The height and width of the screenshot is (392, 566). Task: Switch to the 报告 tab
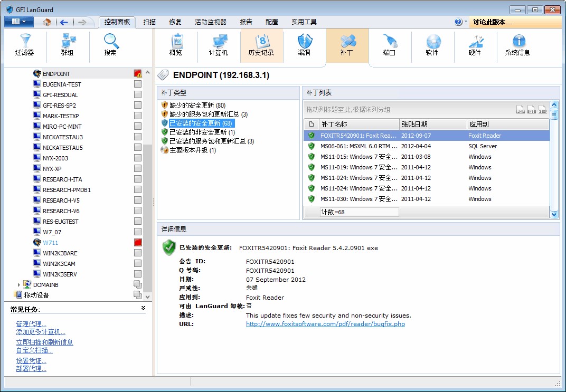246,22
